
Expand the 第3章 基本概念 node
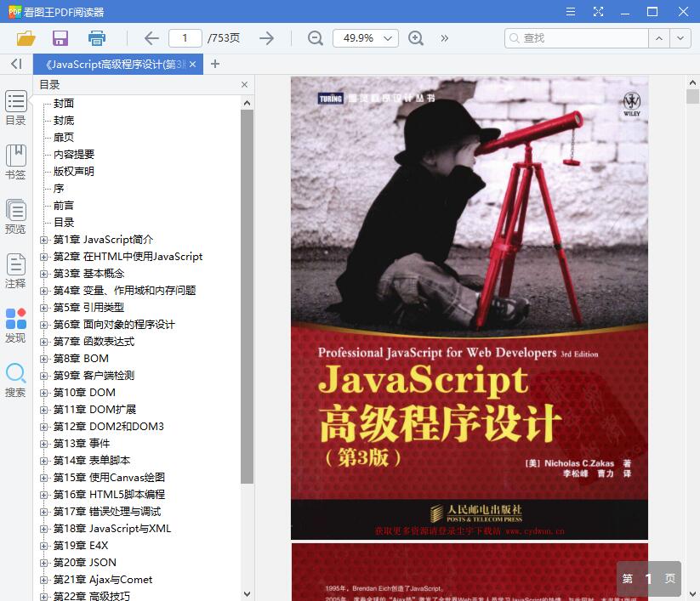coord(43,274)
